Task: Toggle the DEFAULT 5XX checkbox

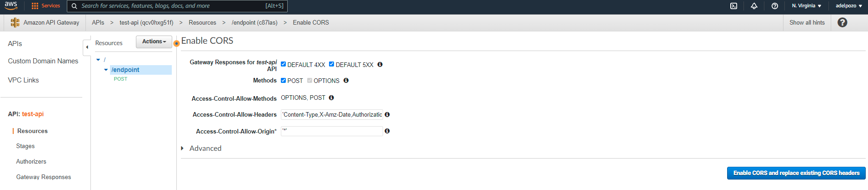Action: [x=332, y=64]
